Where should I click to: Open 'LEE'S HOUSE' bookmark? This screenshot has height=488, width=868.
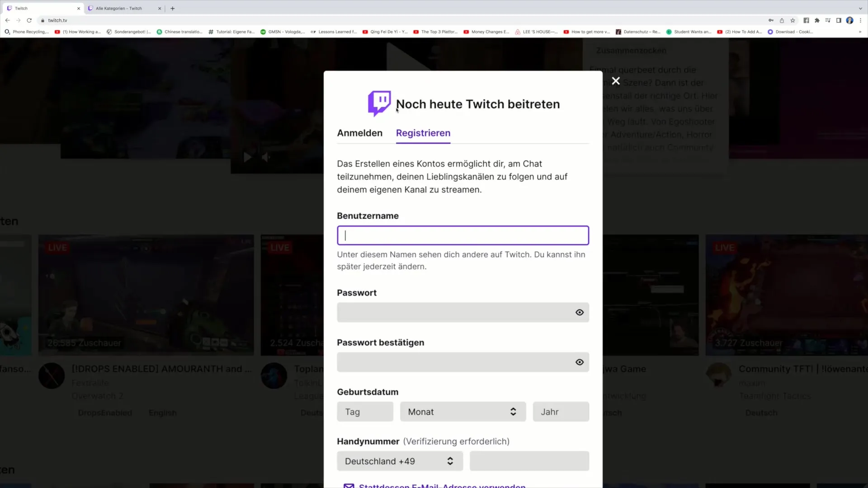pos(536,32)
